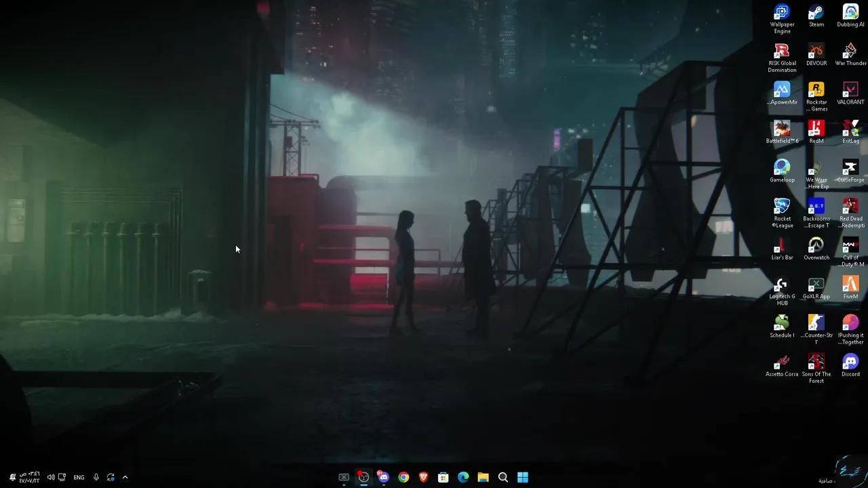
Task: Select RISK Global Domination icon
Action: click(x=782, y=58)
